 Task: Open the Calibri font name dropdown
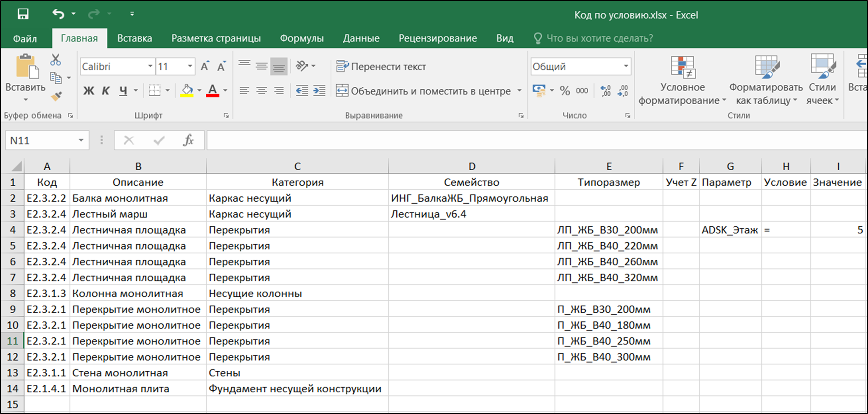click(150, 67)
